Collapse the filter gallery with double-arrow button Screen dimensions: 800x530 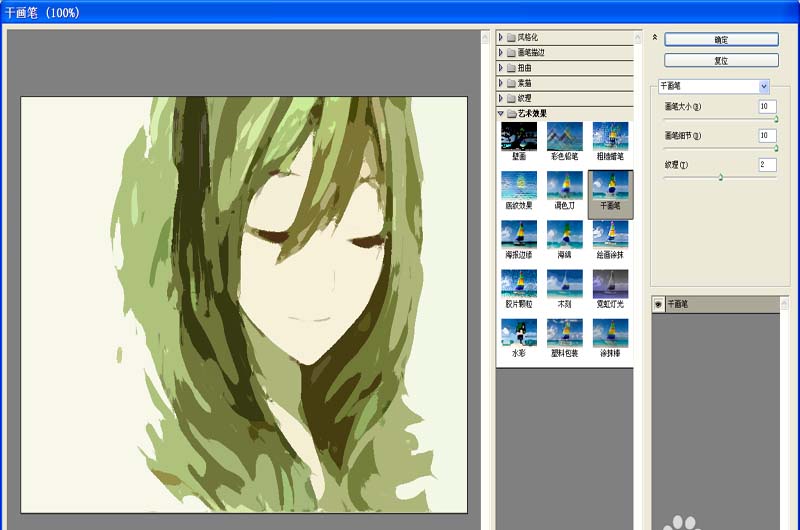coord(655,37)
